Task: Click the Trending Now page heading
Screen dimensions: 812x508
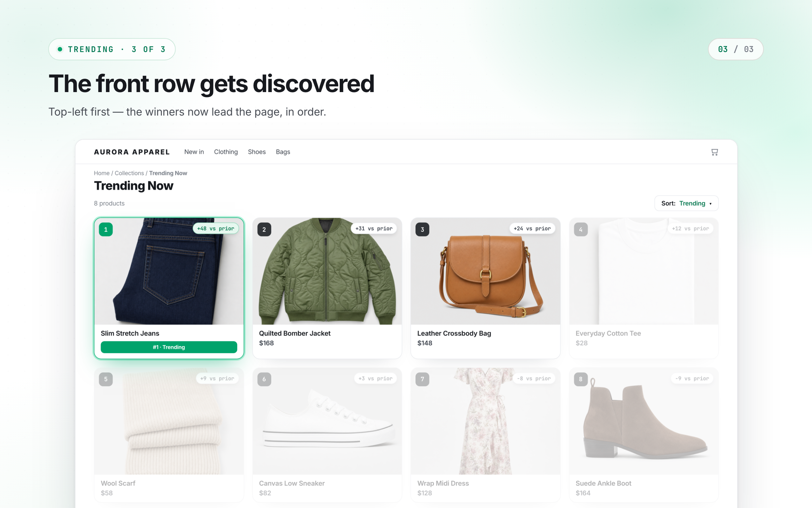Action: pyautogui.click(x=134, y=186)
